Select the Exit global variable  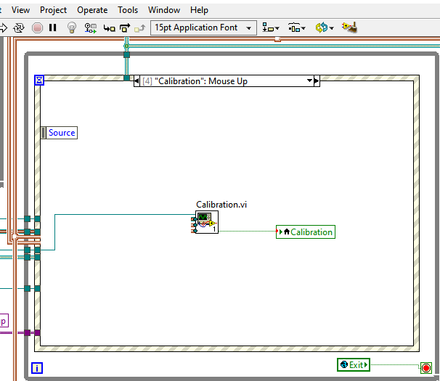(x=353, y=365)
